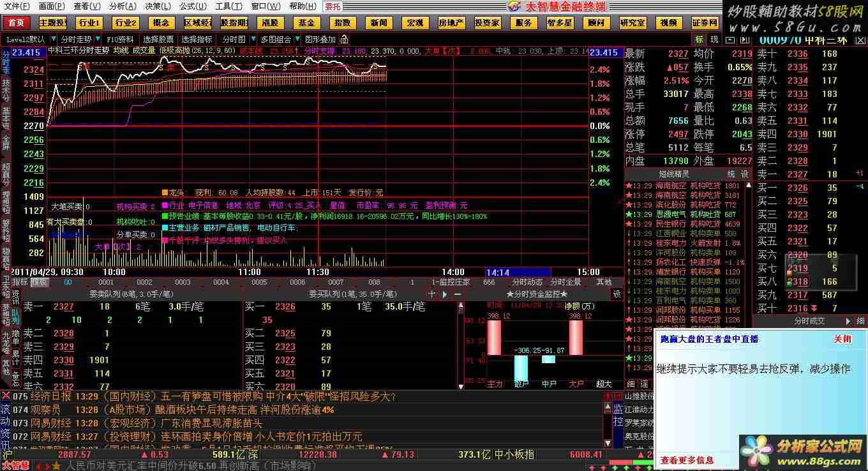Switch to the 累计 side tab

point(16,356)
